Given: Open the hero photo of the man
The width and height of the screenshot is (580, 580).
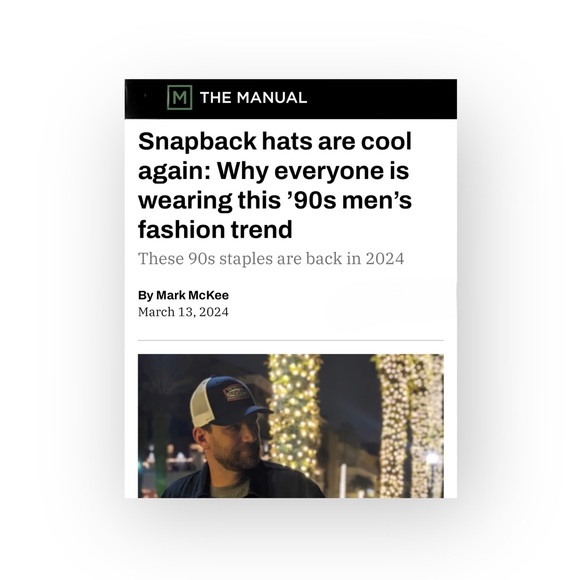Looking at the screenshot, I should (291, 426).
